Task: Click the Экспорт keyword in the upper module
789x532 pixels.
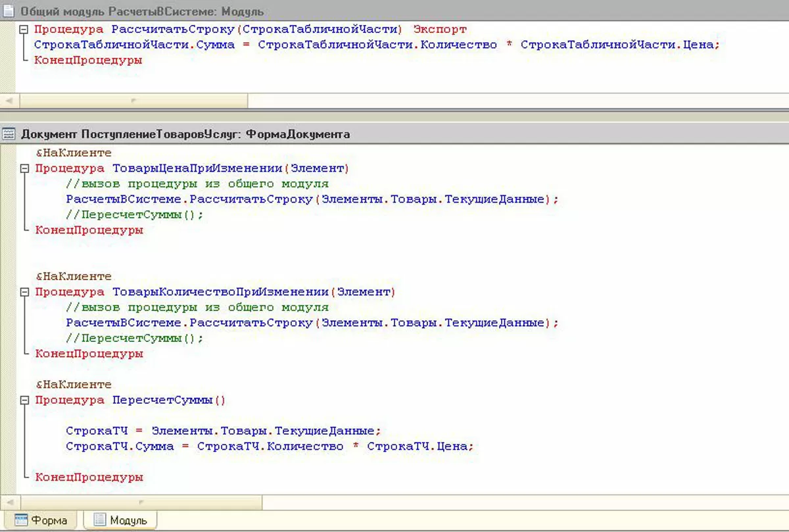Action: tap(440, 30)
